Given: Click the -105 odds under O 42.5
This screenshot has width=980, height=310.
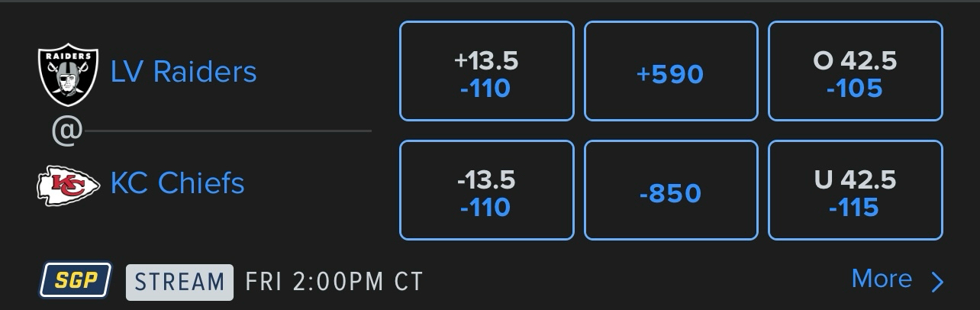Looking at the screenshot, I should pos(855,89).
